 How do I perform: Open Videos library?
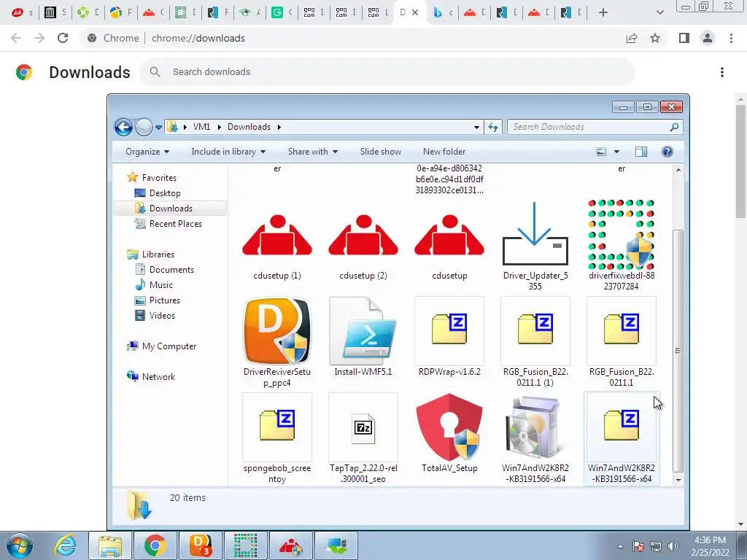point(162,316)
